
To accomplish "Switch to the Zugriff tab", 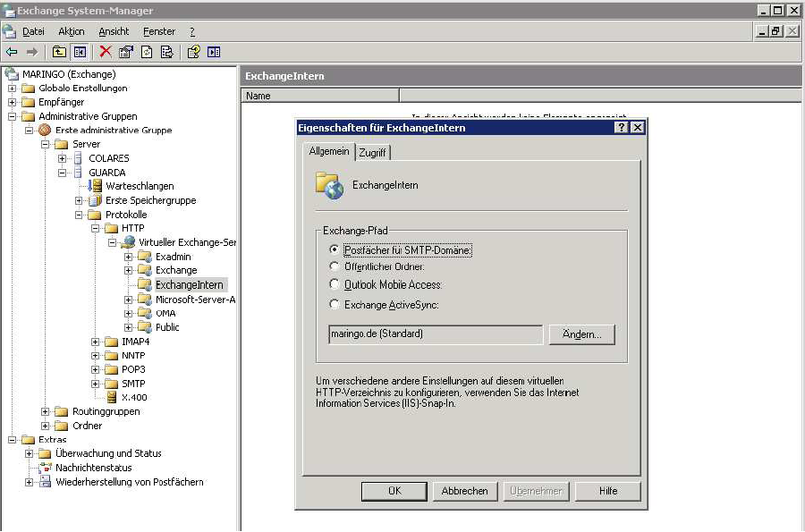I will 372,152.
